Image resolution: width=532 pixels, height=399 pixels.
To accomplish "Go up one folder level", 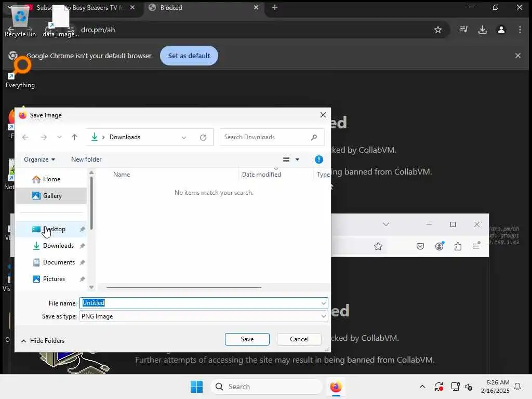I will point(75,137).
